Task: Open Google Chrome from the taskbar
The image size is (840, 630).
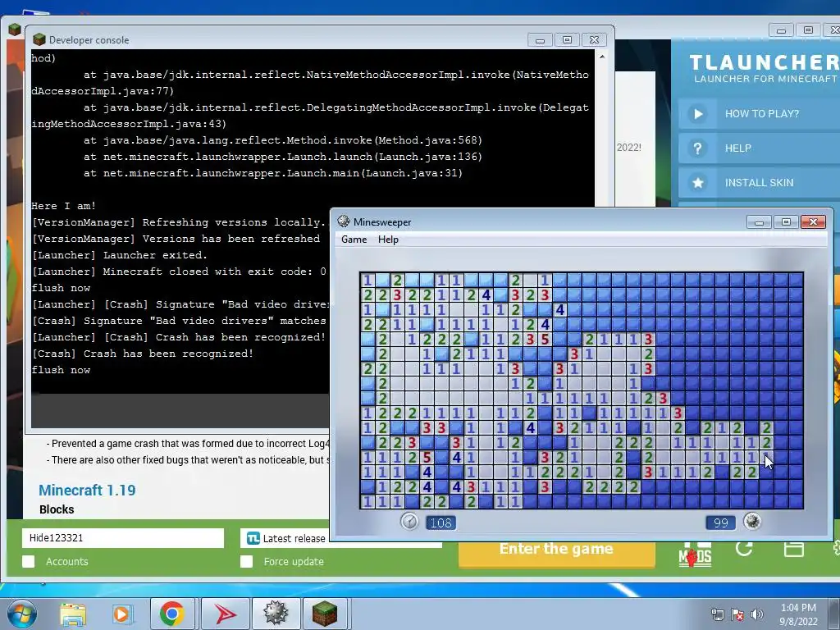Action: point(172,614)
